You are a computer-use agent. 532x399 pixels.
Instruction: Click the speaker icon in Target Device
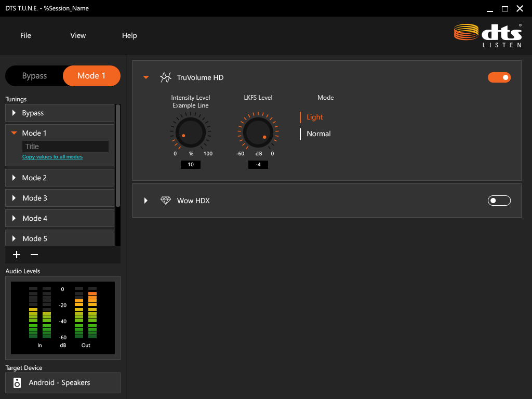point(17,383)
